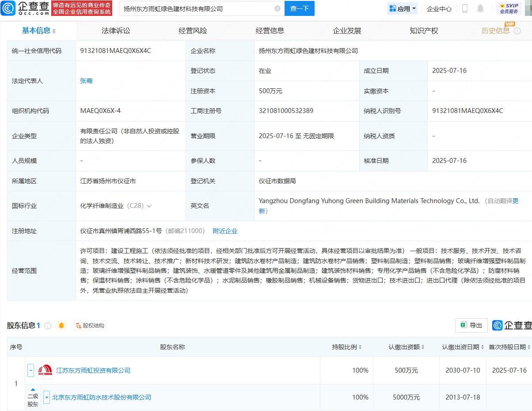
Task: Clear the search box with the X icon
Action: click(277, 8)
